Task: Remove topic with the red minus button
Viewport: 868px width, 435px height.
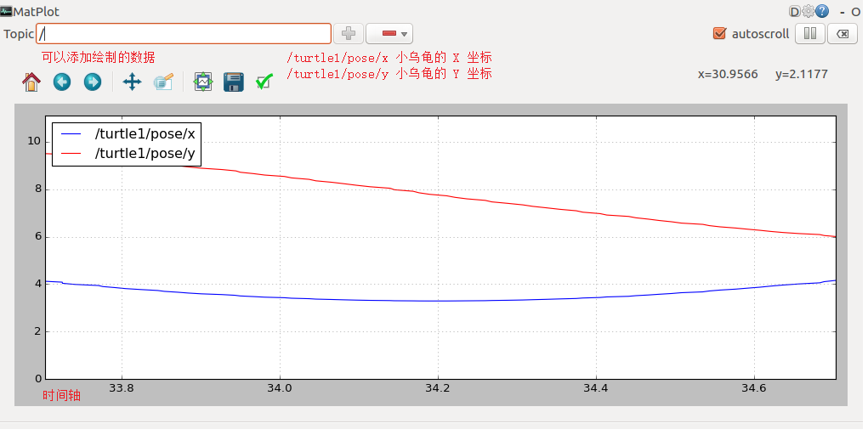Action: point(389,34)
